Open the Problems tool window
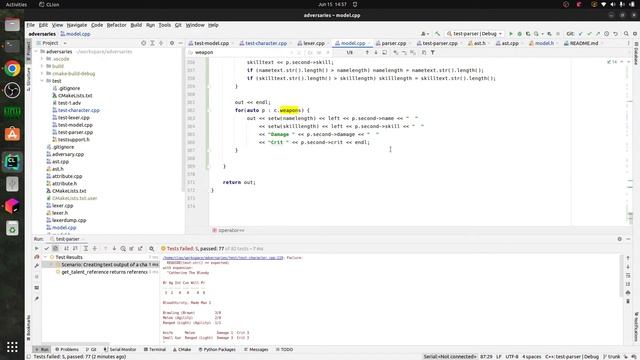The height and width of the screenshot is (360, 640). point(67,349)
